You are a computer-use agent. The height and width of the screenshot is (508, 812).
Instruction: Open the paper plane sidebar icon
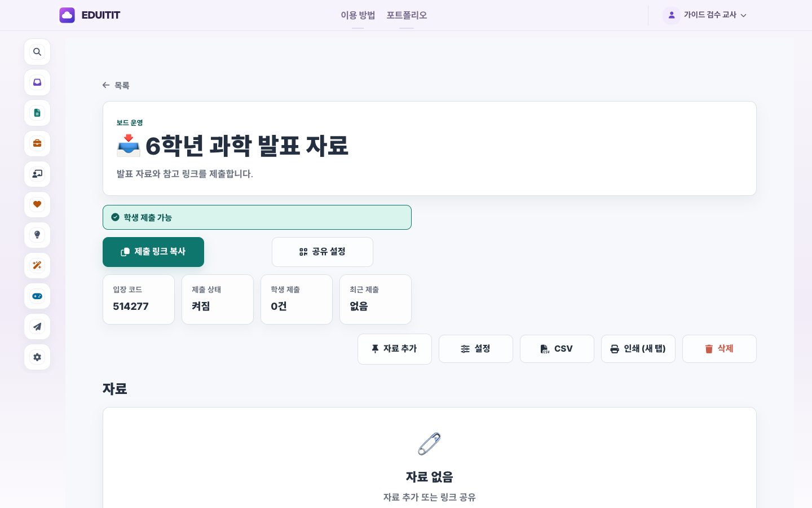[37, 326]
